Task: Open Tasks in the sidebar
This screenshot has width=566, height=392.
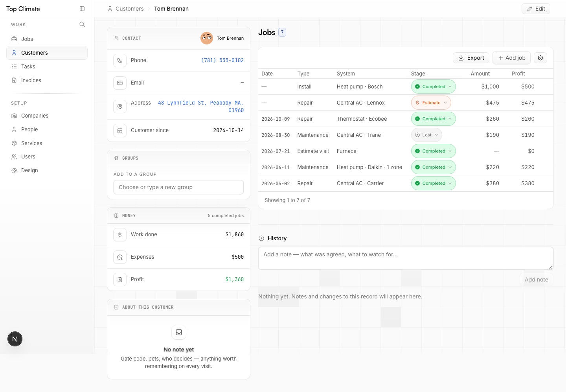Action: coord(47,66)
